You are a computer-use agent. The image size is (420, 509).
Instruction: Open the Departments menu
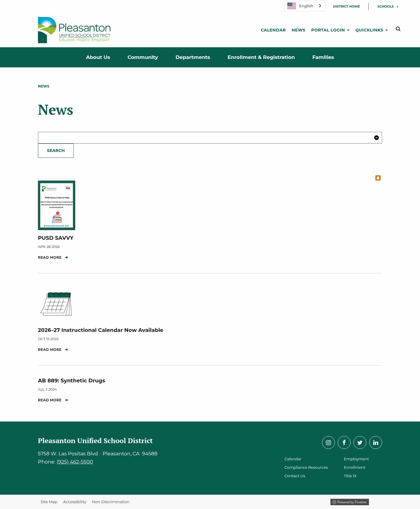tap(193, 57)
